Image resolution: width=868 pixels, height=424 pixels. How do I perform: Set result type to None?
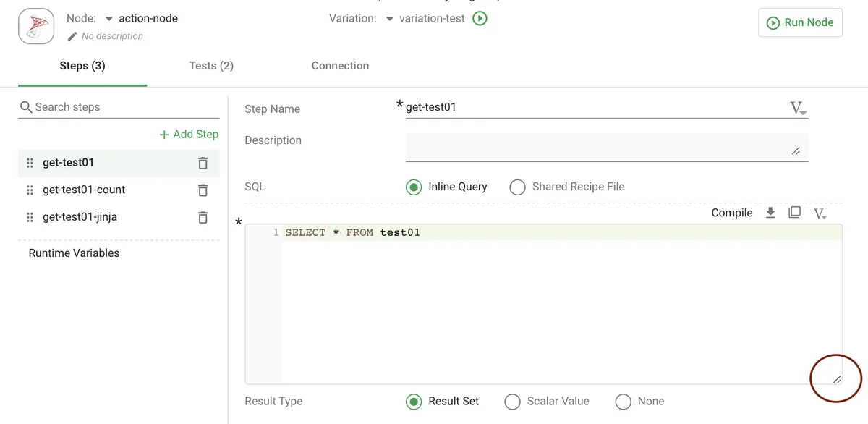point(623,402)
